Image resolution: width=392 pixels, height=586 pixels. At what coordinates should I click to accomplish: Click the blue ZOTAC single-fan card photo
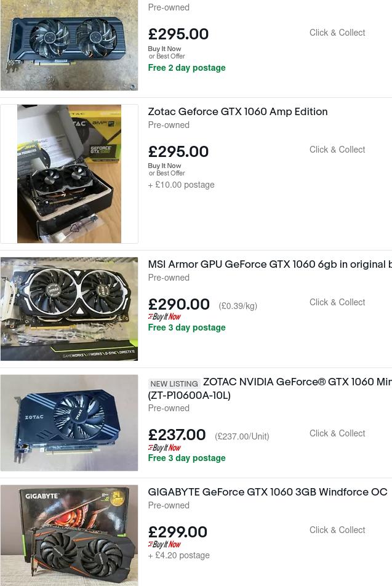point(70,423)
